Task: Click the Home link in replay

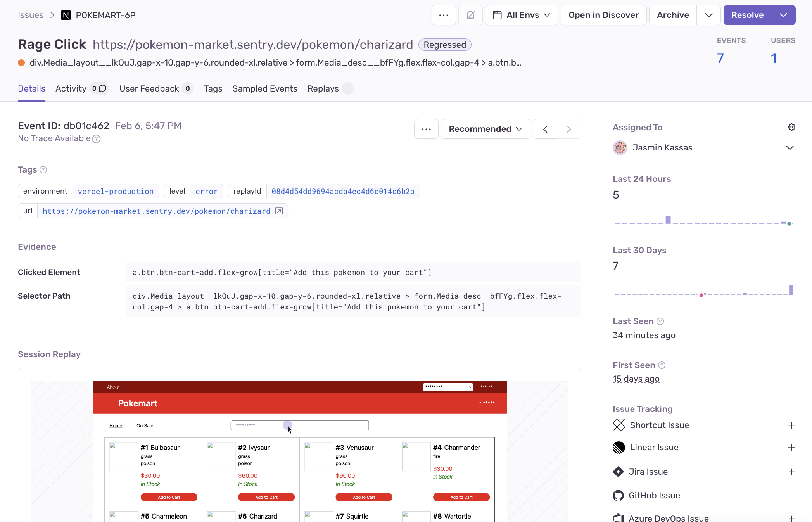Action: (116, 426)
